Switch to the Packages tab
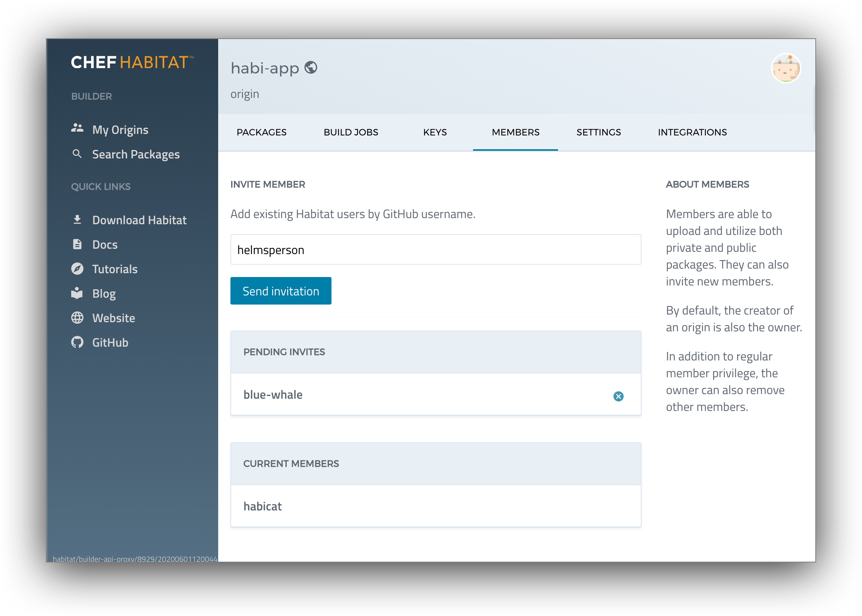Viewport: 862px width, 616px height. tap(261, 132)
